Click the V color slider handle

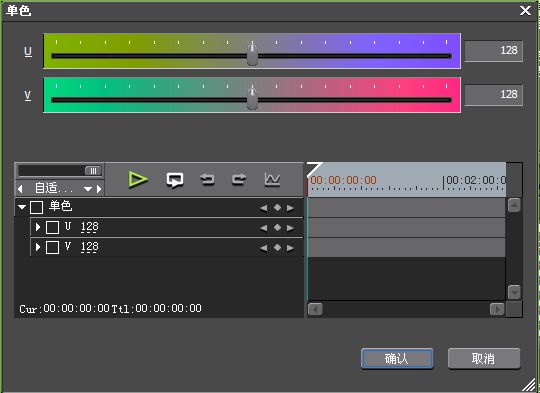[252, 98]
